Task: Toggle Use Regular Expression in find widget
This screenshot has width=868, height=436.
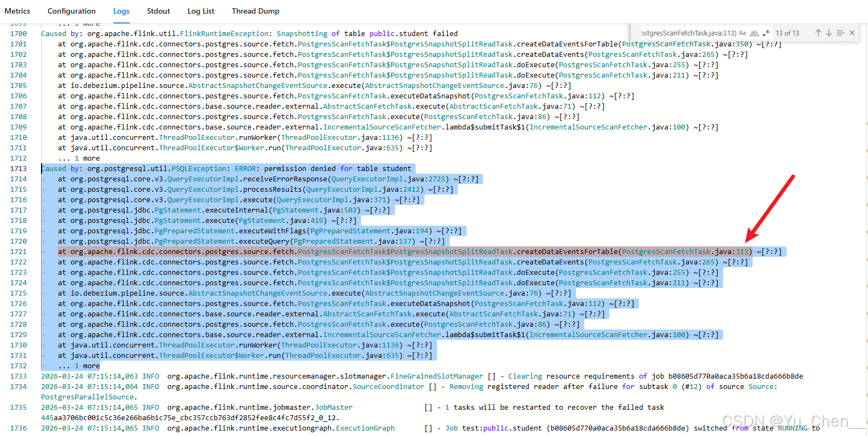Action: tap(766, 33)
